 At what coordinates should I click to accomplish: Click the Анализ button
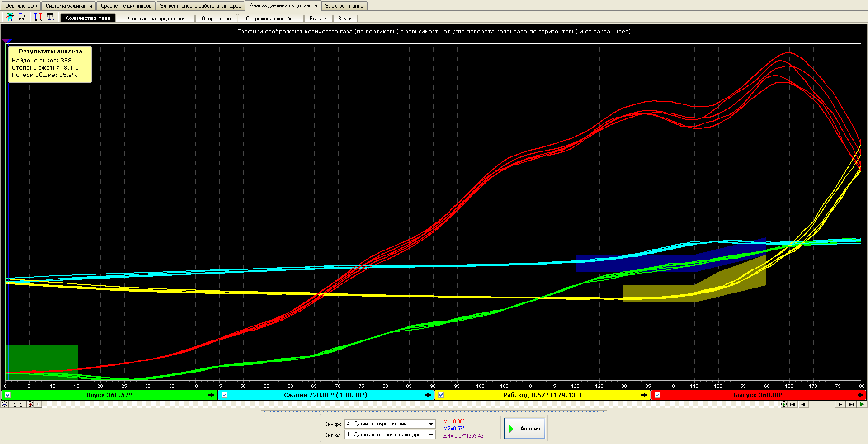[524, 429]
